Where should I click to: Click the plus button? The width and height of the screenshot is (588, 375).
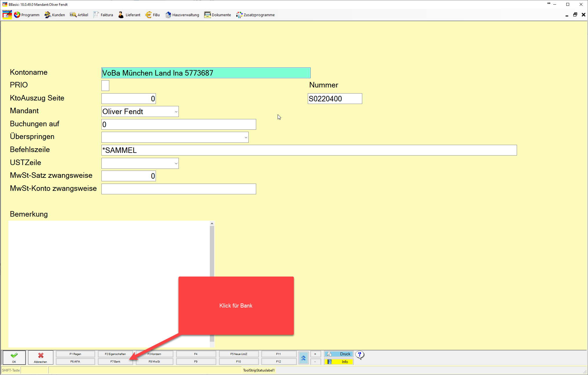tap(315, 354)
